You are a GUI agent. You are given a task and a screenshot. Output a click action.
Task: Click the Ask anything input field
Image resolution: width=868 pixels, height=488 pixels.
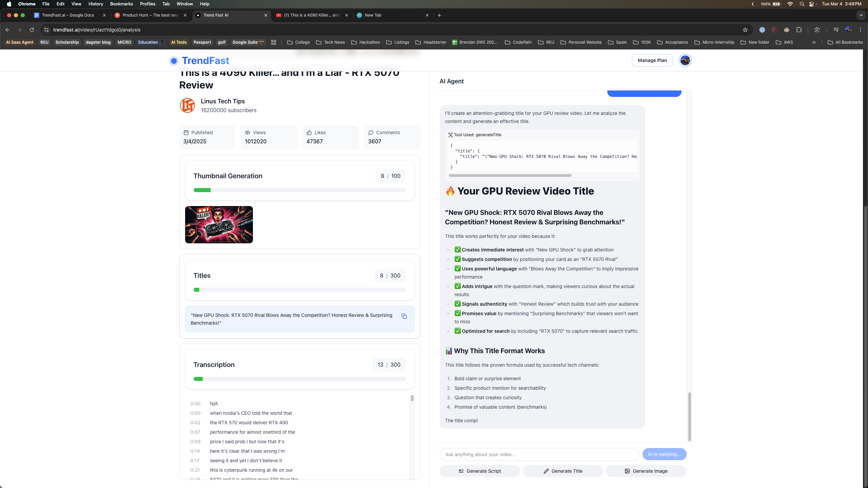[x=539, y=454]
